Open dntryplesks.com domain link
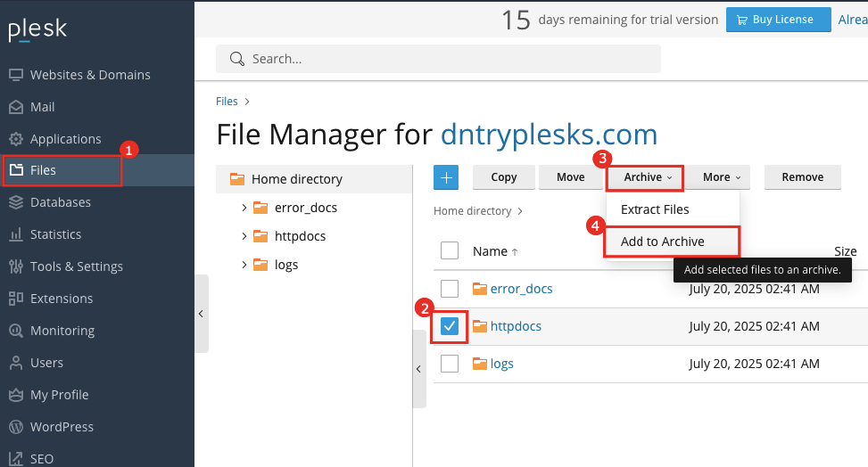The image size is (868, 467). tap(549, 135)
